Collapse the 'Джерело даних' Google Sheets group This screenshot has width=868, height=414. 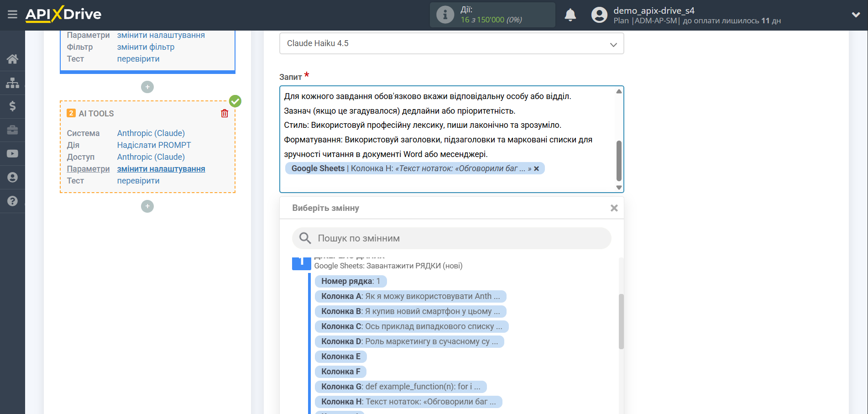click(301, 263)
